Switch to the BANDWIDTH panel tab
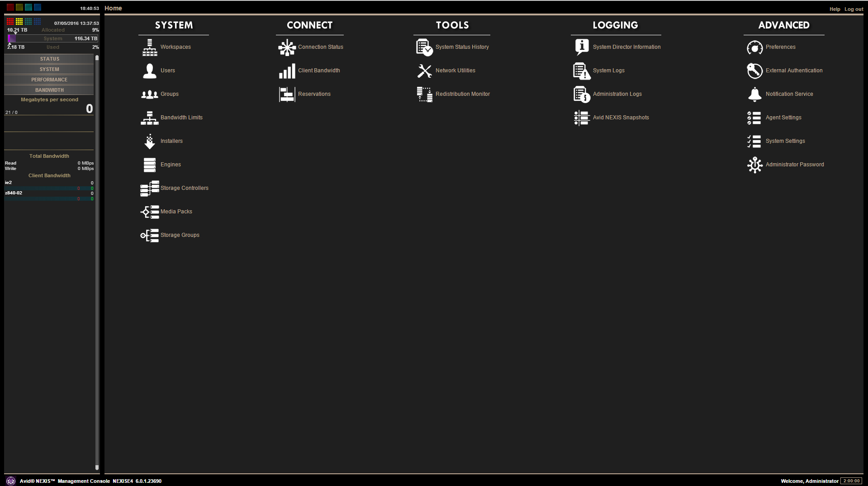The width and height of the screenshot is (868, 486). [49, 90]
